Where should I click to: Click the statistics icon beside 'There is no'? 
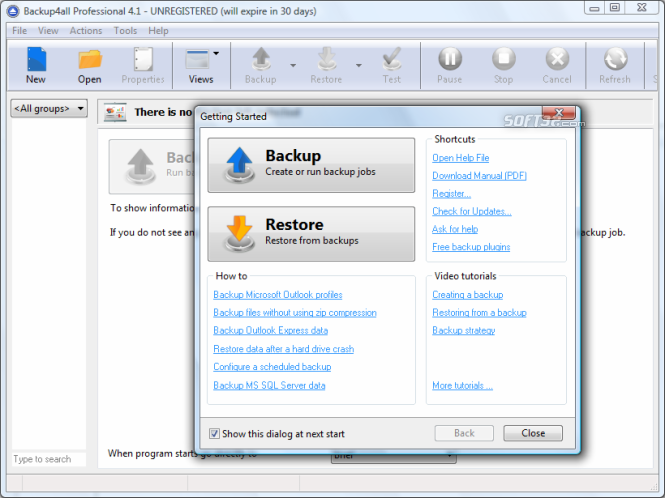pos(115,112)
